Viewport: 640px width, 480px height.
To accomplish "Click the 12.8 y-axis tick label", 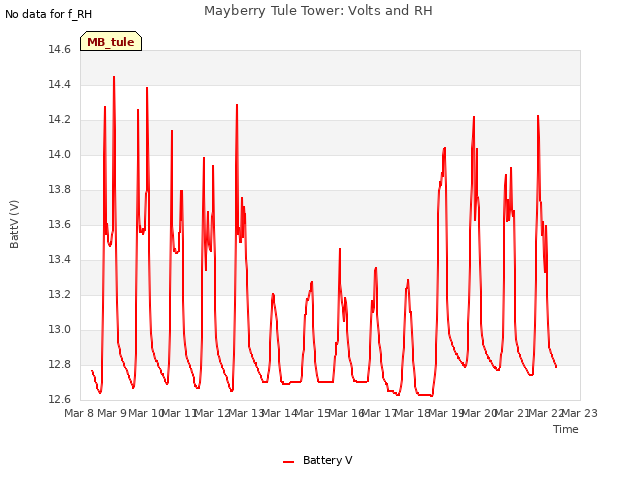I will point(60,365).
